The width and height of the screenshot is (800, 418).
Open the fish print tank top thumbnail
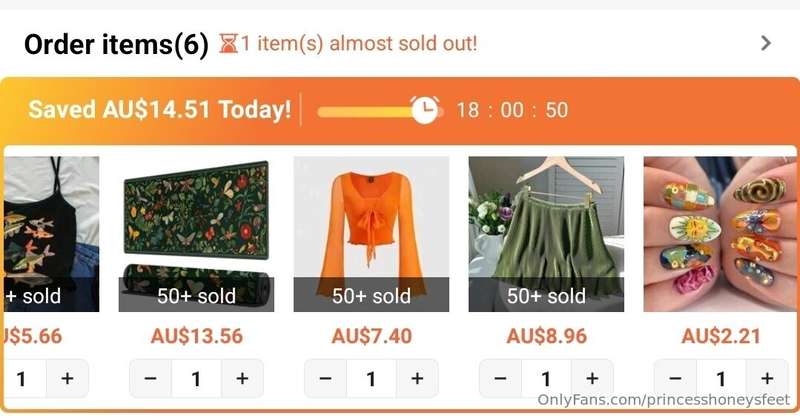(52, 234)
